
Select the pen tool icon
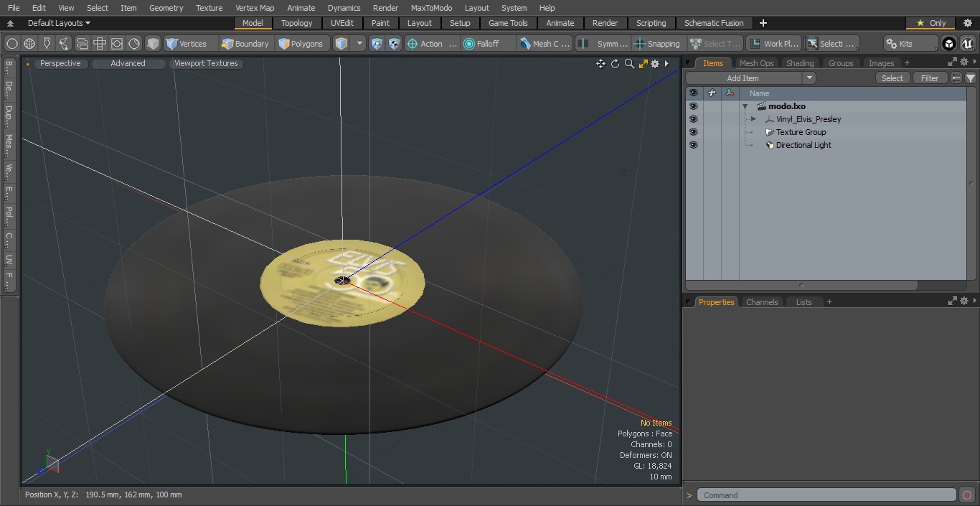click(47, 44)
